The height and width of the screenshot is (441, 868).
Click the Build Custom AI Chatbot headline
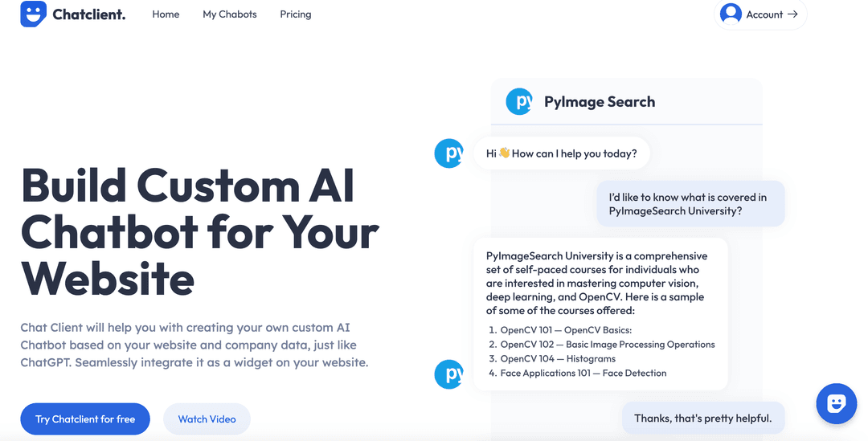[199, 232]
